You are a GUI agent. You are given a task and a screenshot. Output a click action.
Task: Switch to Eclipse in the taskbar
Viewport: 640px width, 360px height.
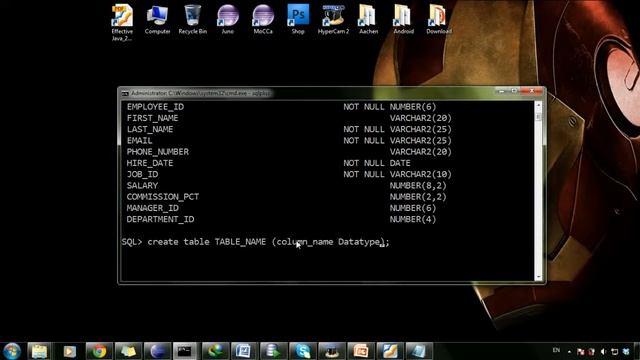point(158,351)
